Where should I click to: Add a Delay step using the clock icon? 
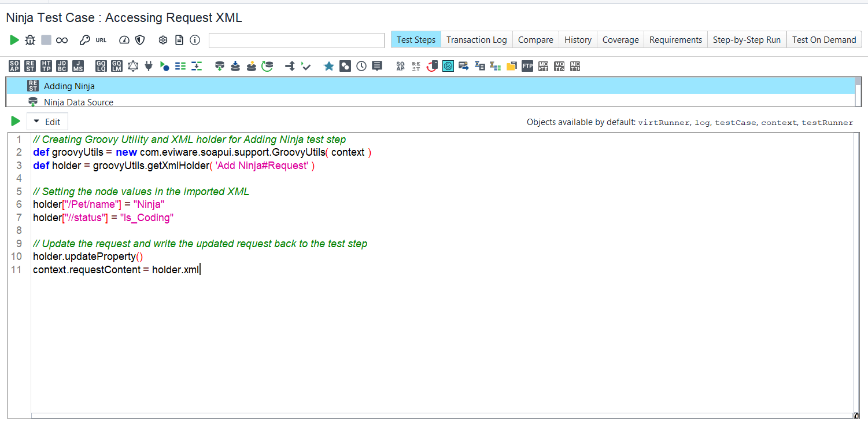(361, 66)
